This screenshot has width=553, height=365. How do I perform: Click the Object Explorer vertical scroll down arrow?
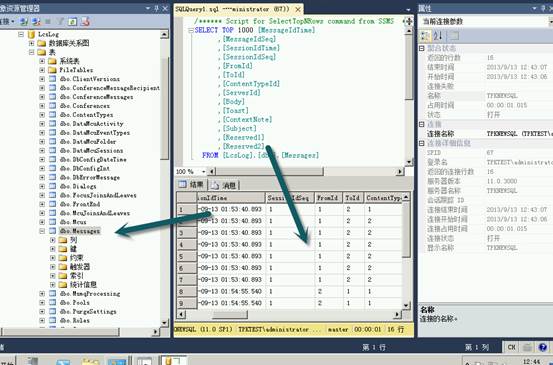point(164,323)
